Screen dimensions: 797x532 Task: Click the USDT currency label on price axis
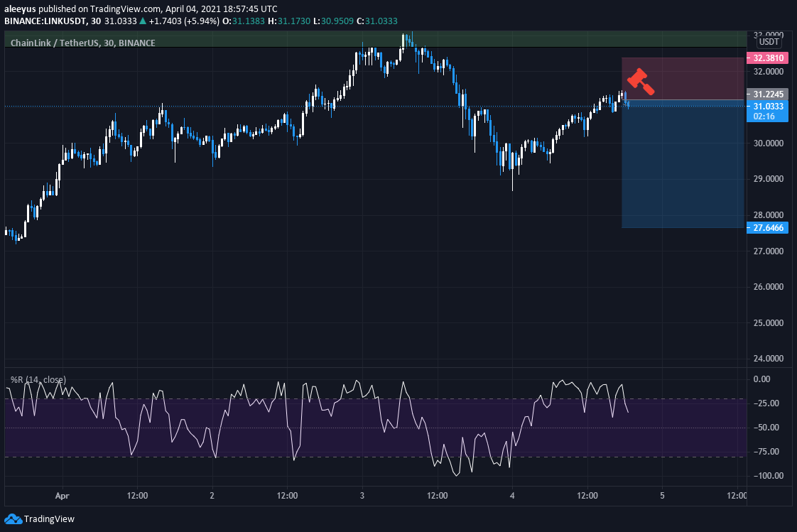pyautogui.click(x=769, y=42)
